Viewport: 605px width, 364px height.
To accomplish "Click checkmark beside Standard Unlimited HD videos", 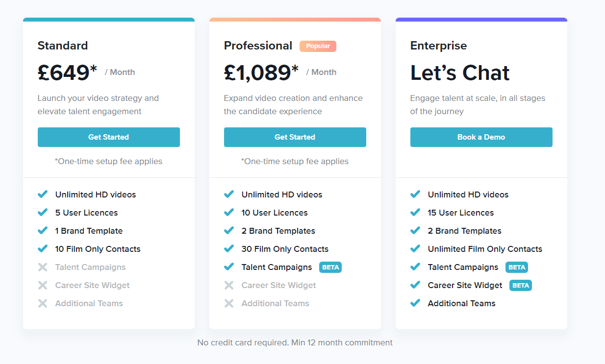I will click(x=43, y=194).
